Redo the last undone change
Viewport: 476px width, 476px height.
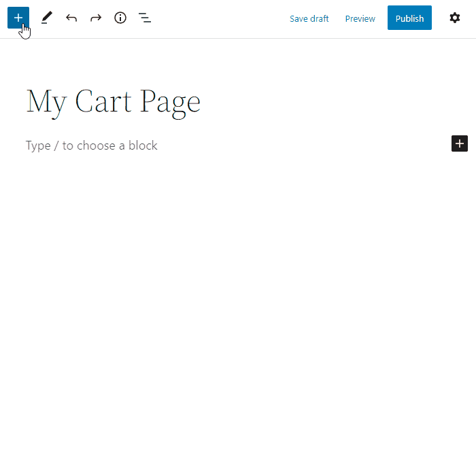tap(96, 18)
